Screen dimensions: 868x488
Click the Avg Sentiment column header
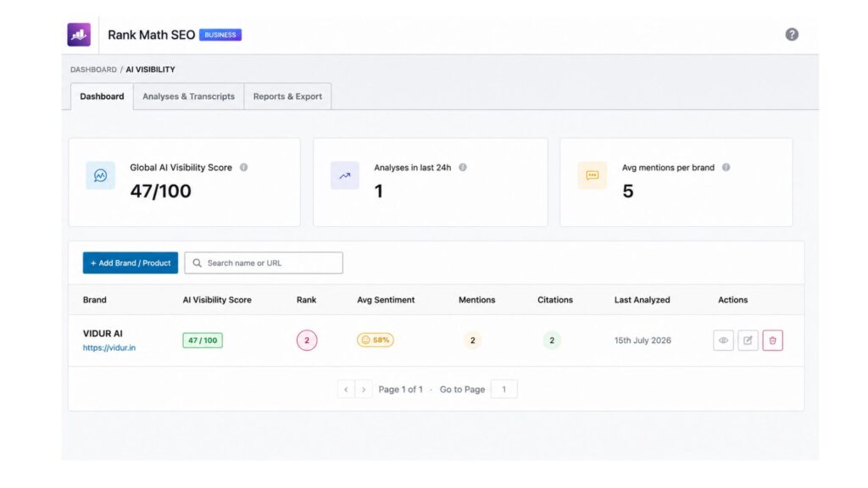(x=386, y=300)
